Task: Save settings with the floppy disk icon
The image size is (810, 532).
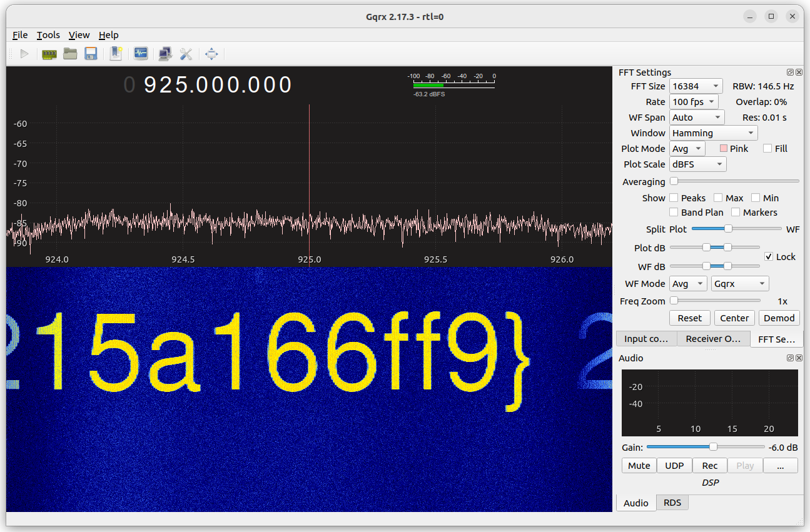Action: [91, 54]
